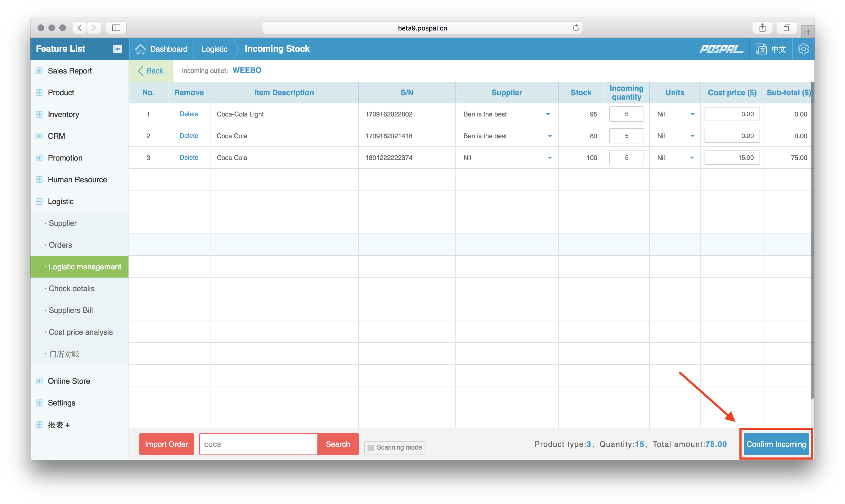
Task: Click the Dashboard home icon
Action: 140,49
